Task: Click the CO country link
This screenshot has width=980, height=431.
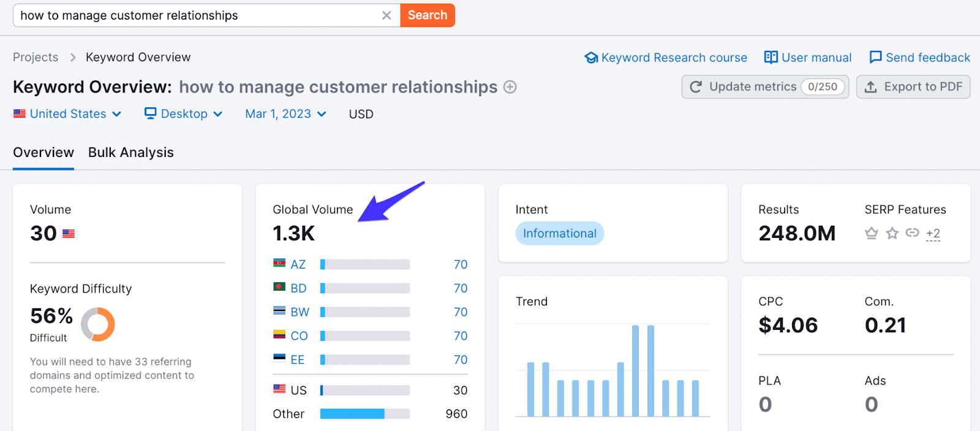Action: point(300,336)
